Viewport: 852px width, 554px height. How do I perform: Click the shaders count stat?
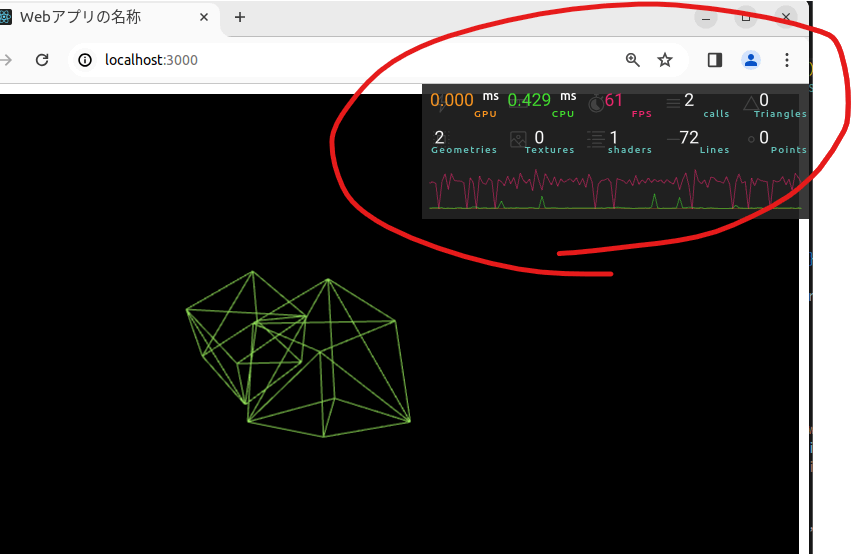pos(619,142)
